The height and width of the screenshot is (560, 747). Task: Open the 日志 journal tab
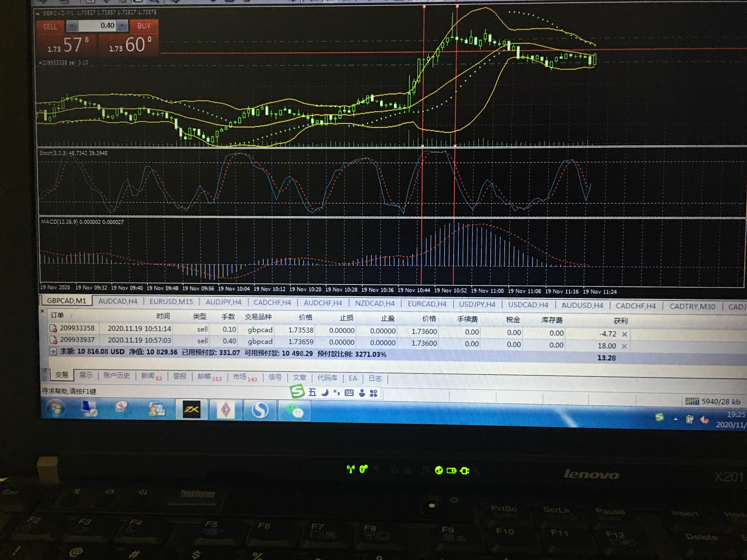click(375, 378)
